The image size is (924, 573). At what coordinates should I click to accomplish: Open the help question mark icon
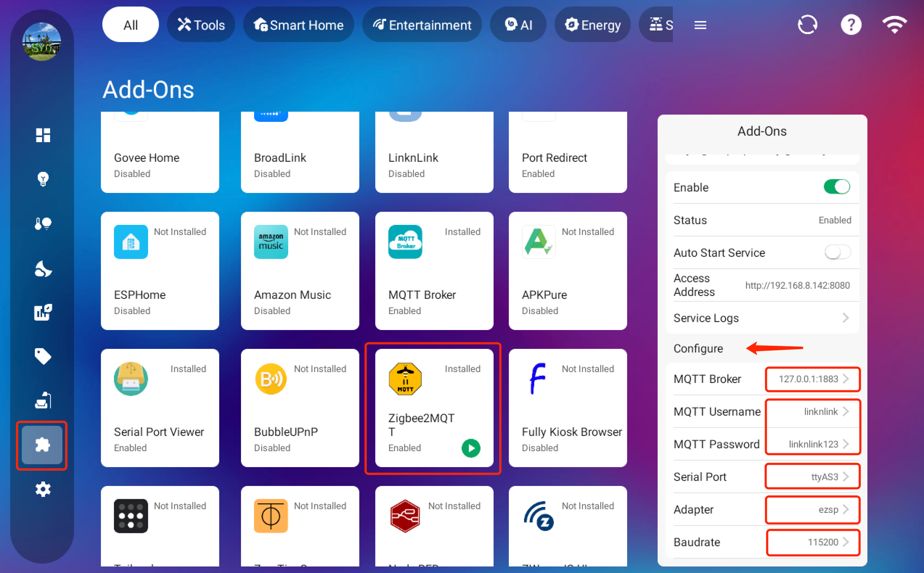pyautogui.click(x=851, y=25)
